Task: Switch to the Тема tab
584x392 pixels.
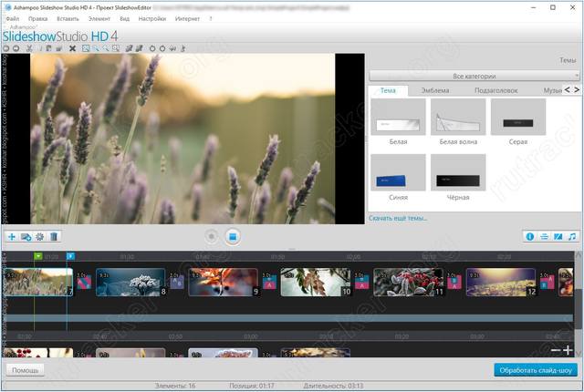Action: pos(388,90)
